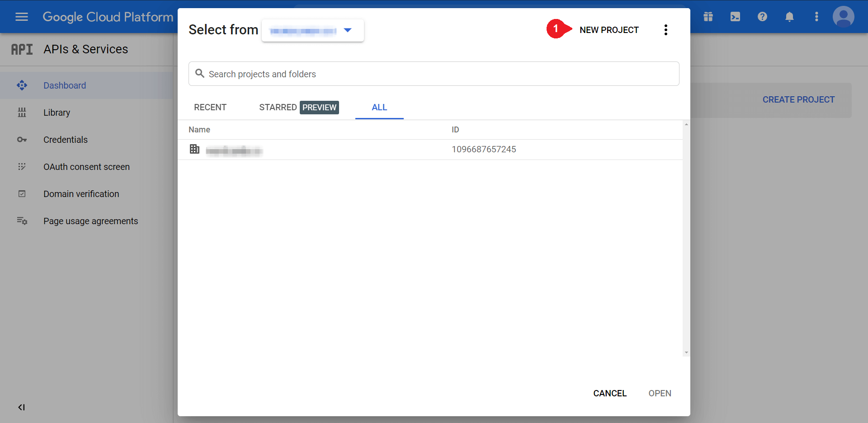Collapse the left sidebar

[21, 407]
